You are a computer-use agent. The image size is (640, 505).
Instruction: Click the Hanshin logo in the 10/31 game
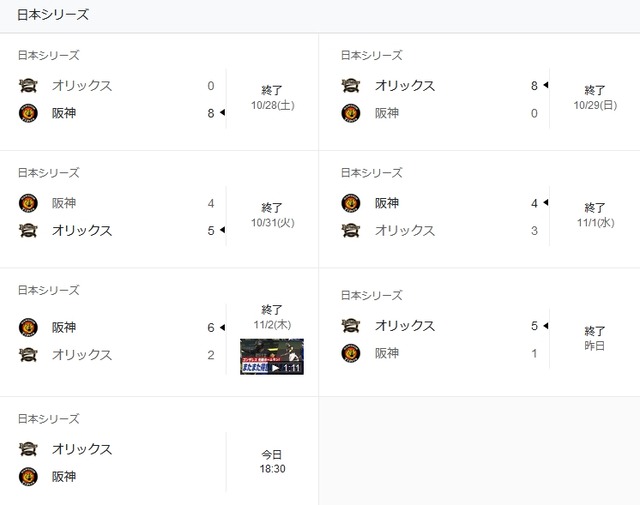click(x=28, y=203)
